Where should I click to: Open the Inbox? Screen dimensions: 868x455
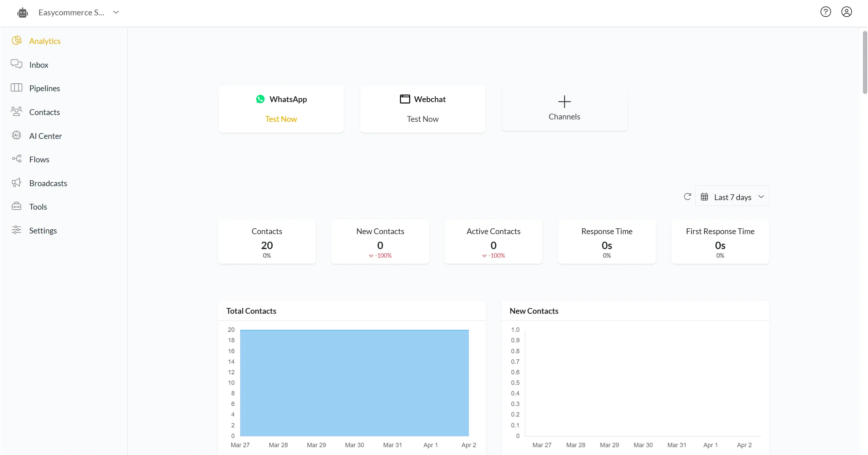(38, 65)
